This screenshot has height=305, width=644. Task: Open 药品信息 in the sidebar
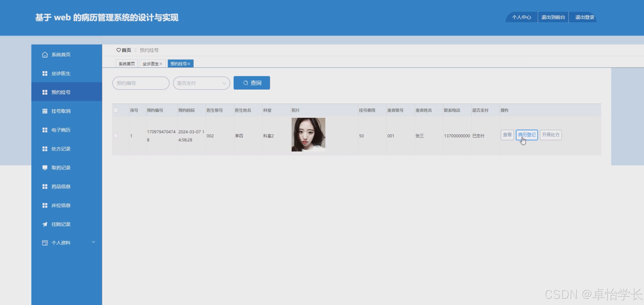[x=67, y=186]
